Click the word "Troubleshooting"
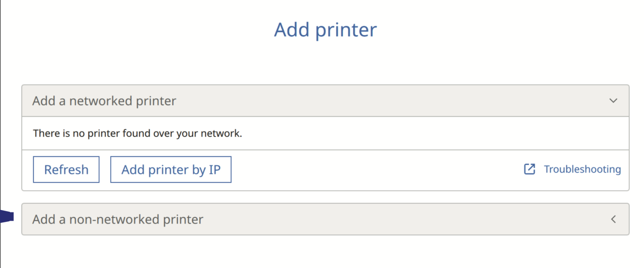This screenshot has height=268, width=644. click(x=582, y=169)
